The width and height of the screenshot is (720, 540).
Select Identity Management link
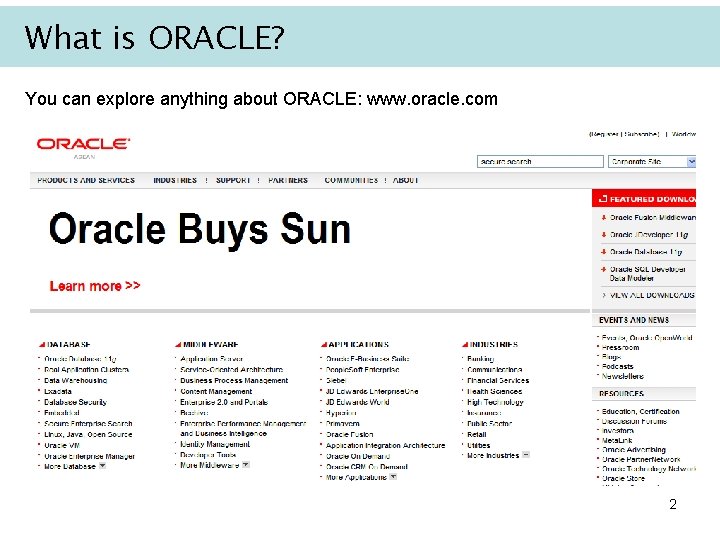tap(215, 444)
